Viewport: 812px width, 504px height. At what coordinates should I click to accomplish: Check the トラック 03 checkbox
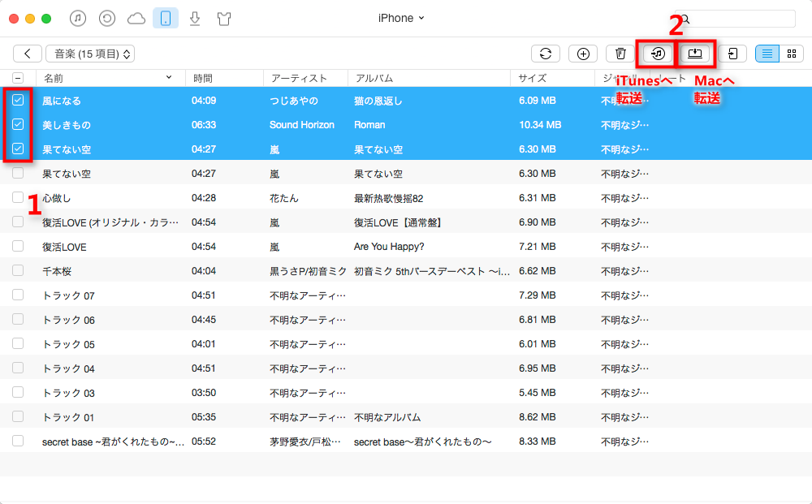tap(18, 392)
